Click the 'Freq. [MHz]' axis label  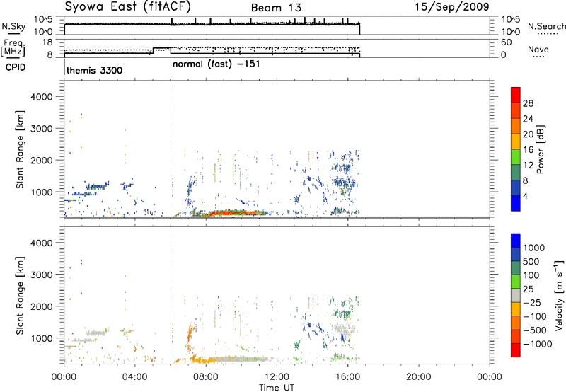[x=13, y=48]
